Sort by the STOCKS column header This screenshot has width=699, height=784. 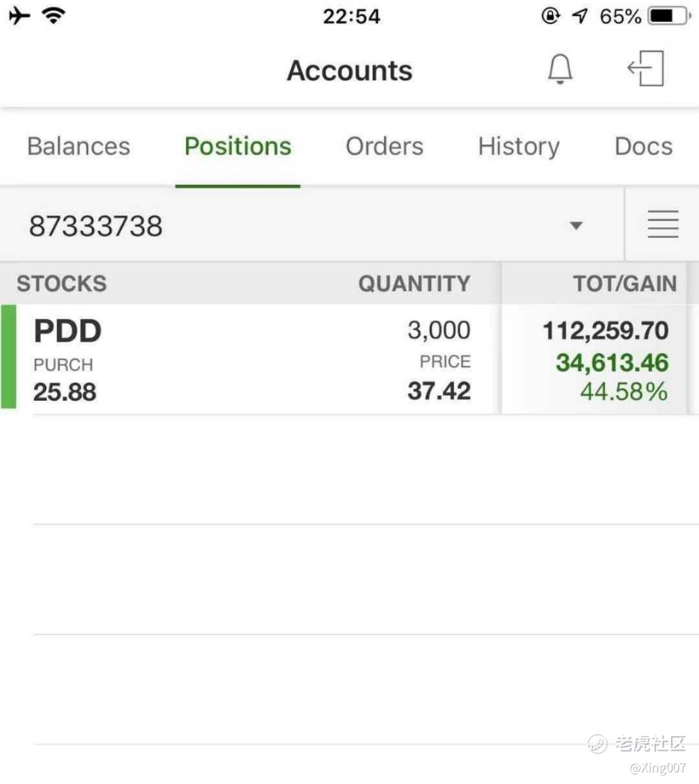coord(62,283)
